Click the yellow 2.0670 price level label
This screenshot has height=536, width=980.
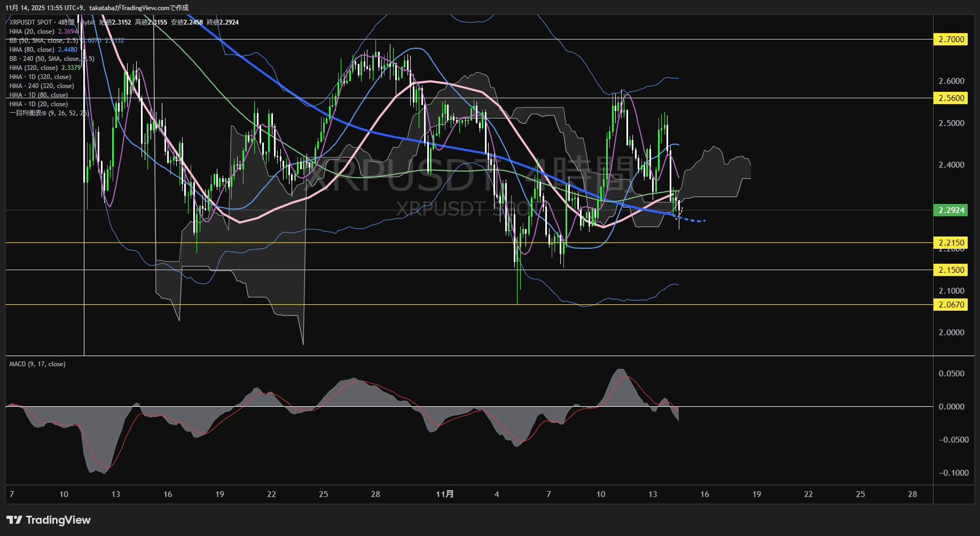tap(951, 305)
